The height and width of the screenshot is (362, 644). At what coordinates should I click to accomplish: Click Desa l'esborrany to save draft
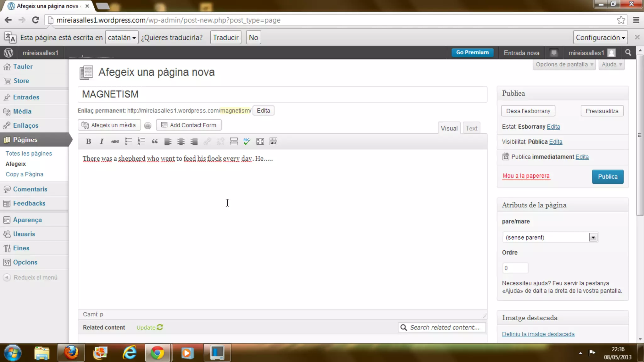click(x=528, y=111)
